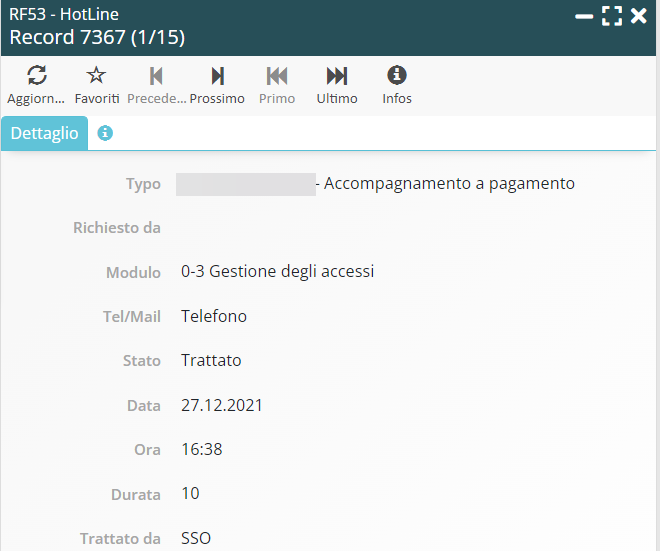Click the Tel/Mail value Telefono
This screenshot has height=551, width=660.
coord(214,316)
